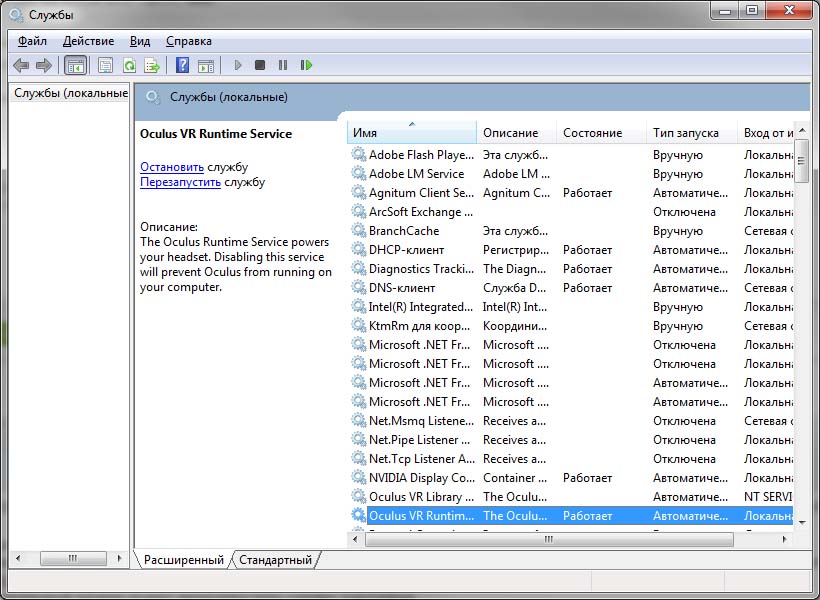Select Службы (локальные) tree node
Viewport: 820px width, 600px height.
[71, 93]
